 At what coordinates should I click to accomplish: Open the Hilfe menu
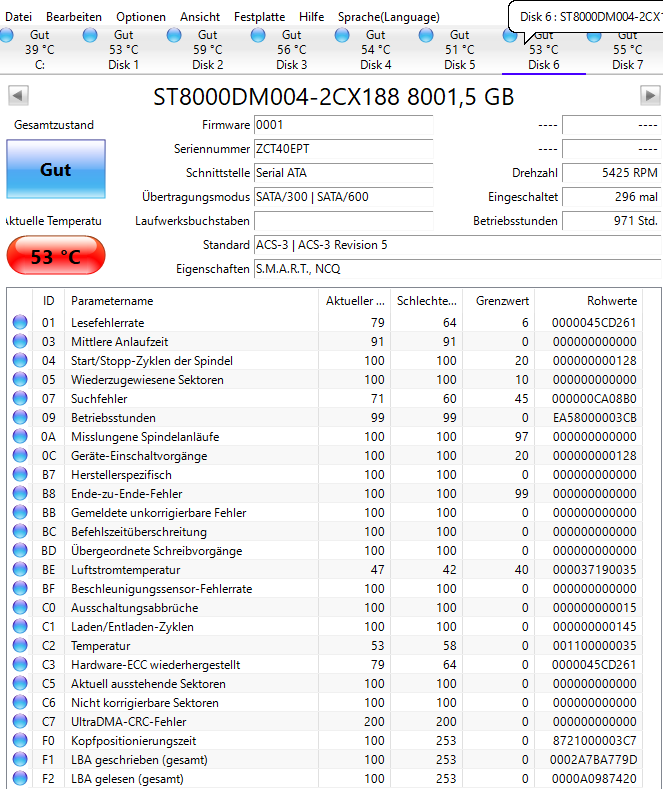click(x=311, y=17)
